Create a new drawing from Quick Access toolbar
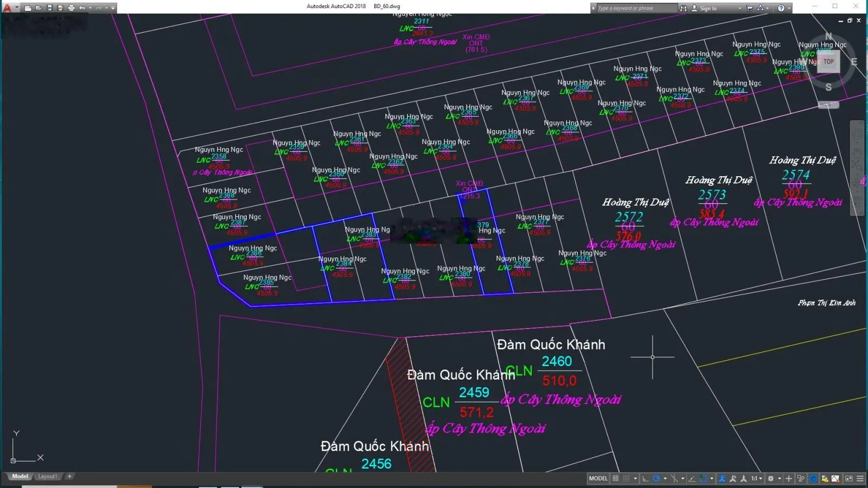 [x=28, y=8]
